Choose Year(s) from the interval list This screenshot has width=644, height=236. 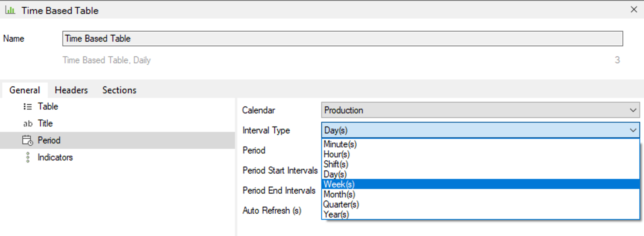[480, 214]
